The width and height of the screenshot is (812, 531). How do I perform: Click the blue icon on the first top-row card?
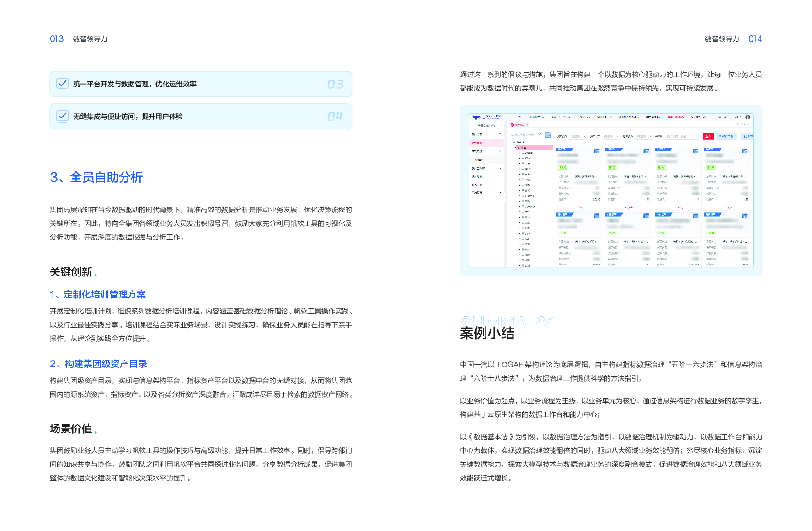click(597, 150)
